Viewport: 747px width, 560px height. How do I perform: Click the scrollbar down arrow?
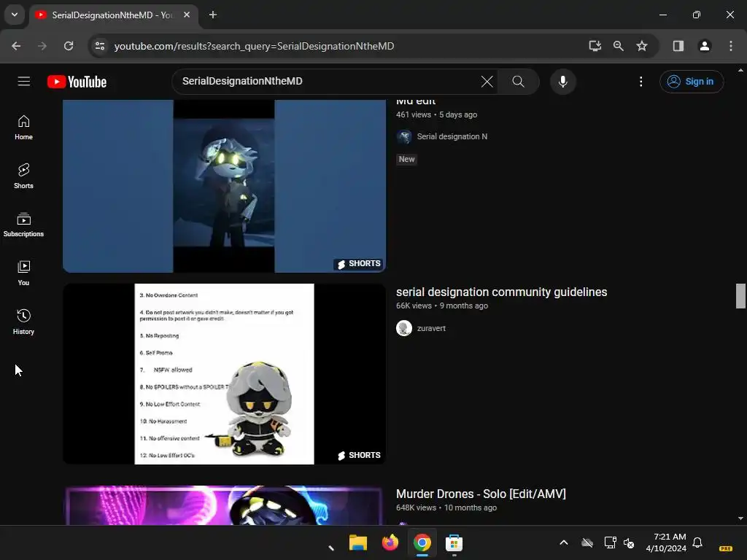pyautogui.click(x=740, y=518)
